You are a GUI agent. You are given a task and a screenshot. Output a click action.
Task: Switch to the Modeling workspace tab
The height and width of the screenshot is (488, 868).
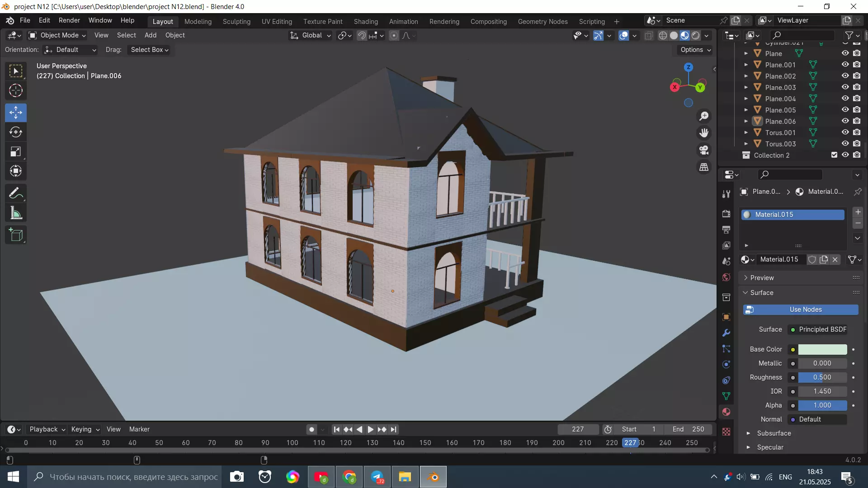[x=198, y=21]
